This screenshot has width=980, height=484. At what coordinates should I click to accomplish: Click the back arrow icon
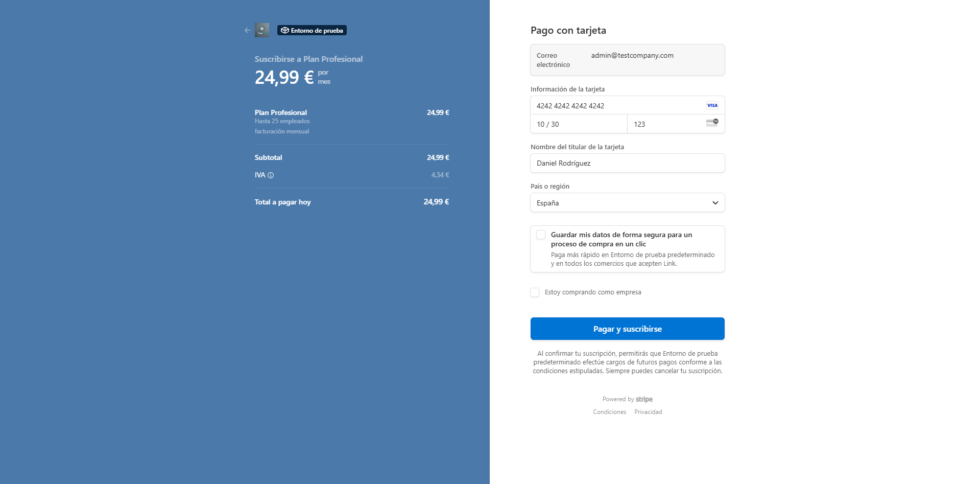tap(248, 30)
